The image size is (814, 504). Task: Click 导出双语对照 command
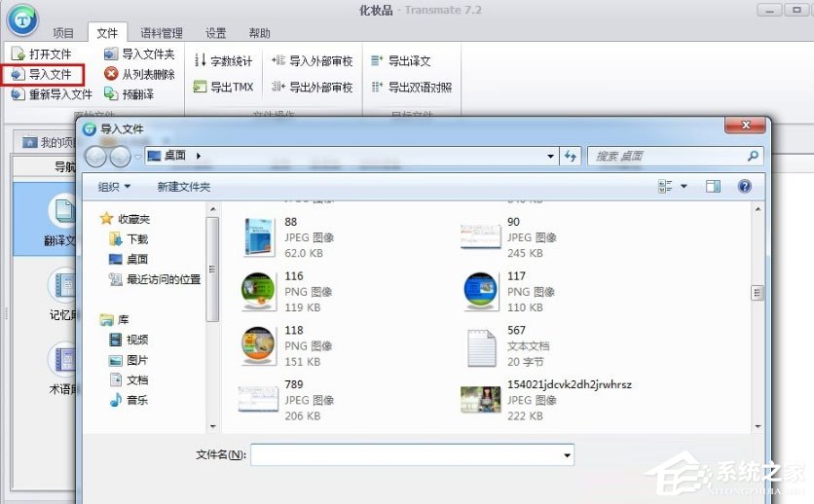click(x=412, y=88)
